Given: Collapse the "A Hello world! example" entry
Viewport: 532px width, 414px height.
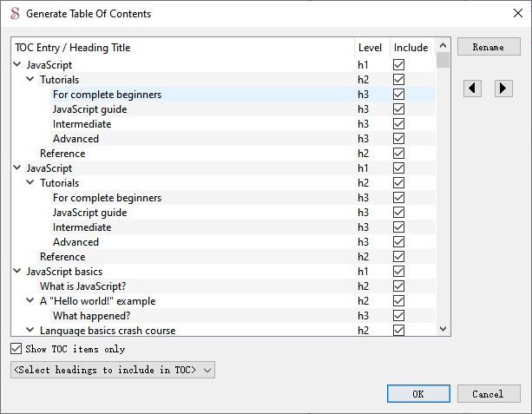Looking at the screenshot, I should pos(30,300).
